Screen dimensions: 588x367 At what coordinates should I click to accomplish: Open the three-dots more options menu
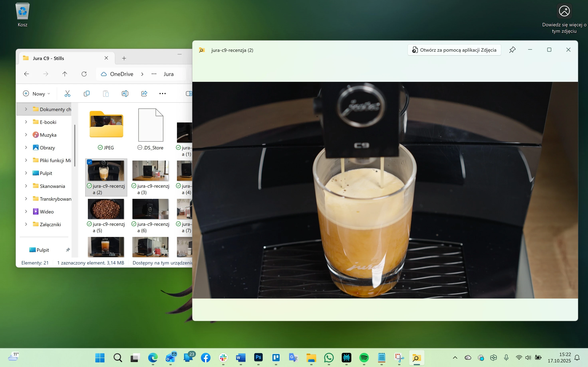pyautogui.click(x=162, y=94)
